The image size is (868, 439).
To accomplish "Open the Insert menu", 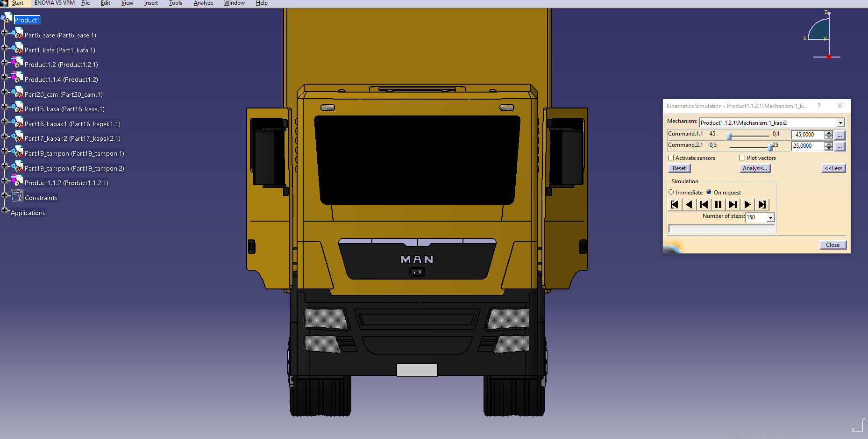I will [151, 3].
